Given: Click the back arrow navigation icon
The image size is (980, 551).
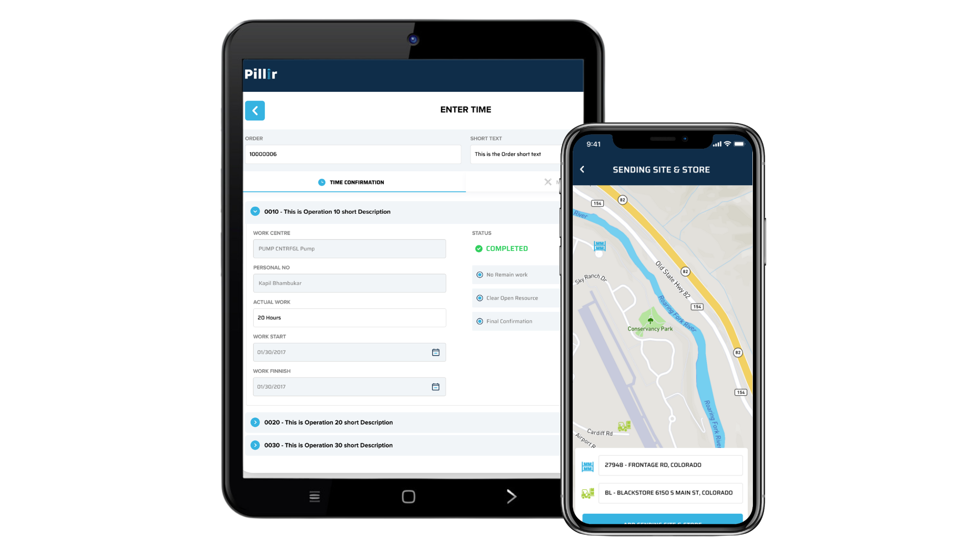Looking at the screenshot, I should coord(255,110).
